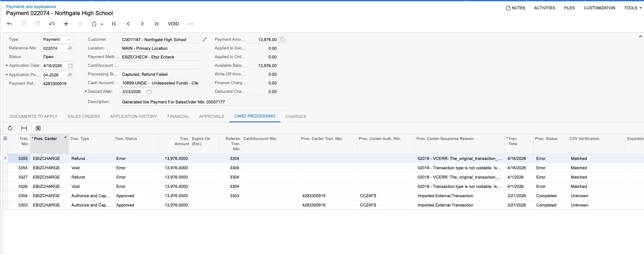Viewport: 644px width, 255px height.
Task: Click the Customer field Northgate High School
Action: 160,40
